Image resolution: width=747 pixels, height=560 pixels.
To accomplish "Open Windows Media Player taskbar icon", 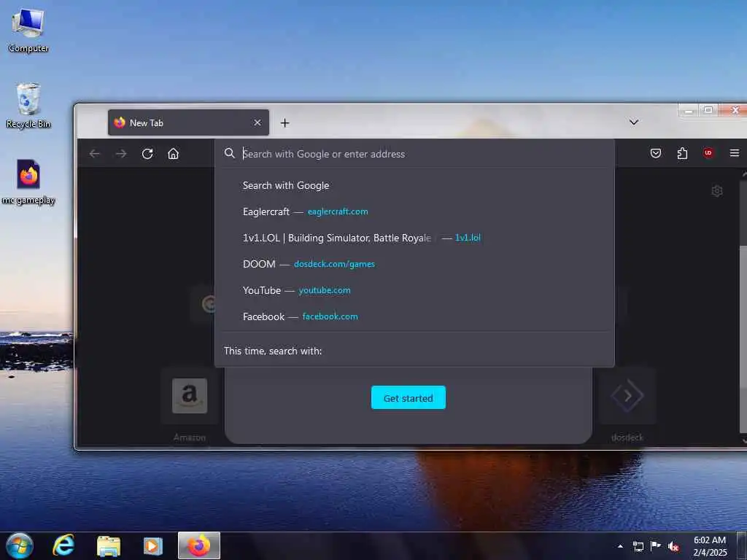I will click(153, 545).
